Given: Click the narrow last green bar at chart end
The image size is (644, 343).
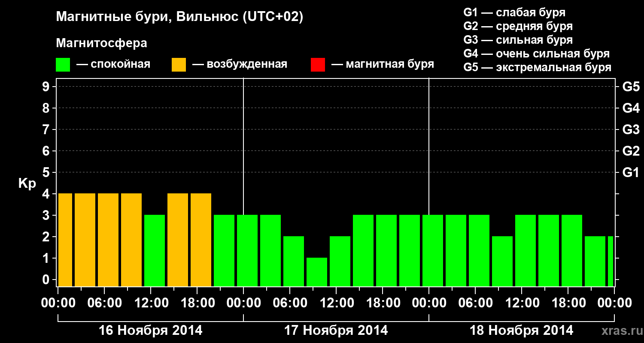Looking at the screenshot, I should point(611,261).
